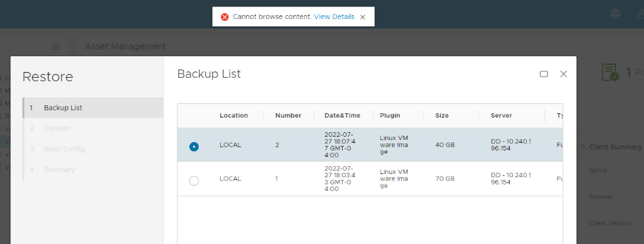The width and height of the screenshot is (644, 244).
Task: Click date 2022-07-27 18:03:43 cell
Action: pos(341,179)
